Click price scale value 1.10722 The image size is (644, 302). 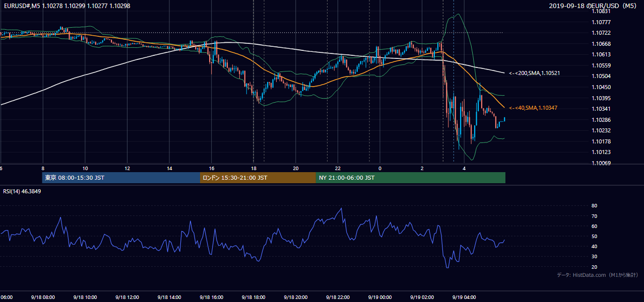[x=602, y=33]
